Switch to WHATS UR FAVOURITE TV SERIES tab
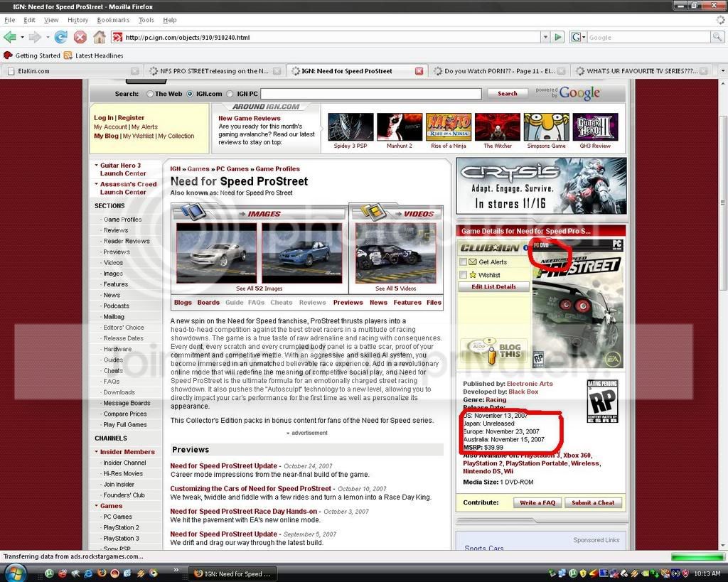 (642, 71)
